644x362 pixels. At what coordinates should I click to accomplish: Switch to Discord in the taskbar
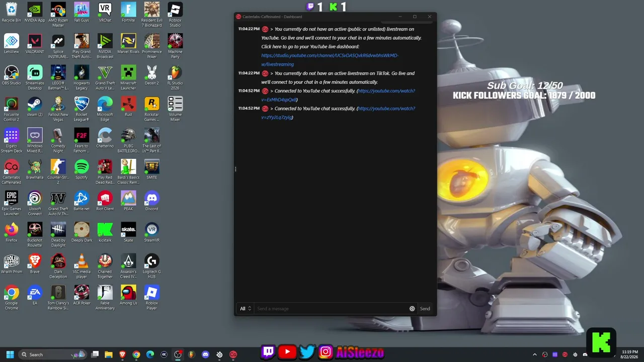(x=205, y=354)
